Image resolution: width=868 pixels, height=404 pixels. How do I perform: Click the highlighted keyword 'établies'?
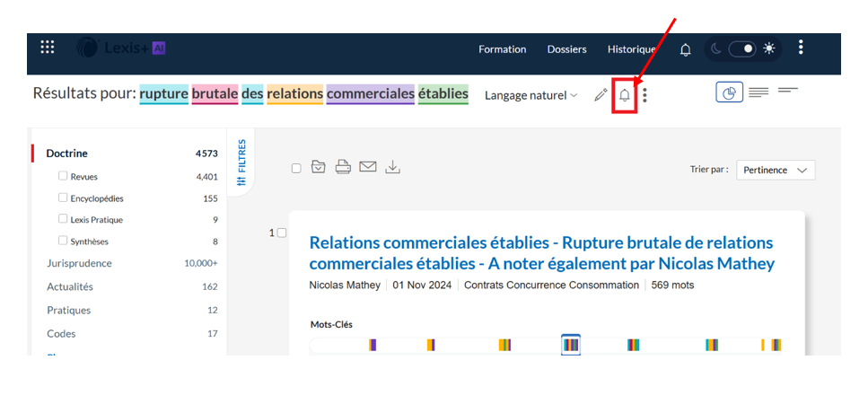[x=443, y=94]
